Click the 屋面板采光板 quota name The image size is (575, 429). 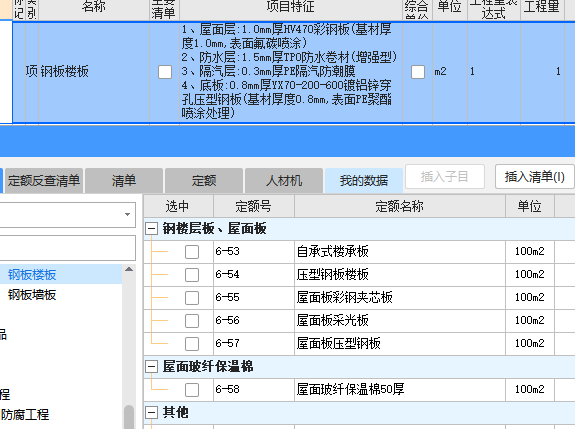[333, 321]
